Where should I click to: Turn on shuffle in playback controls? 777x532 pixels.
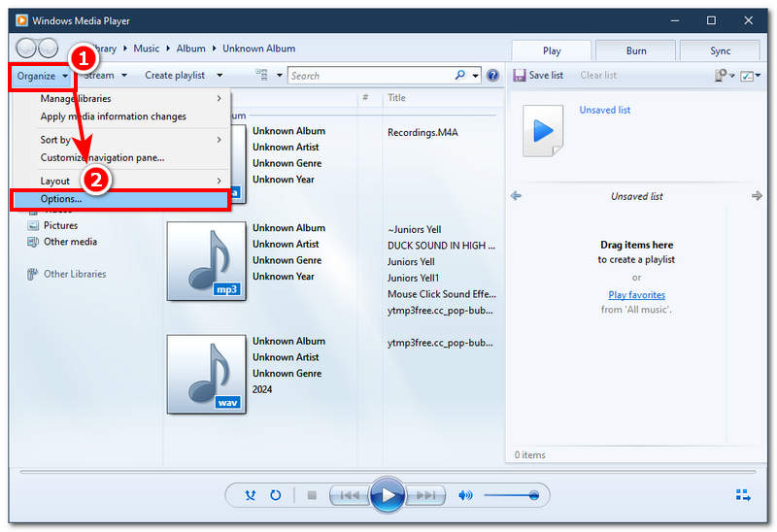(x=251, y=495)
